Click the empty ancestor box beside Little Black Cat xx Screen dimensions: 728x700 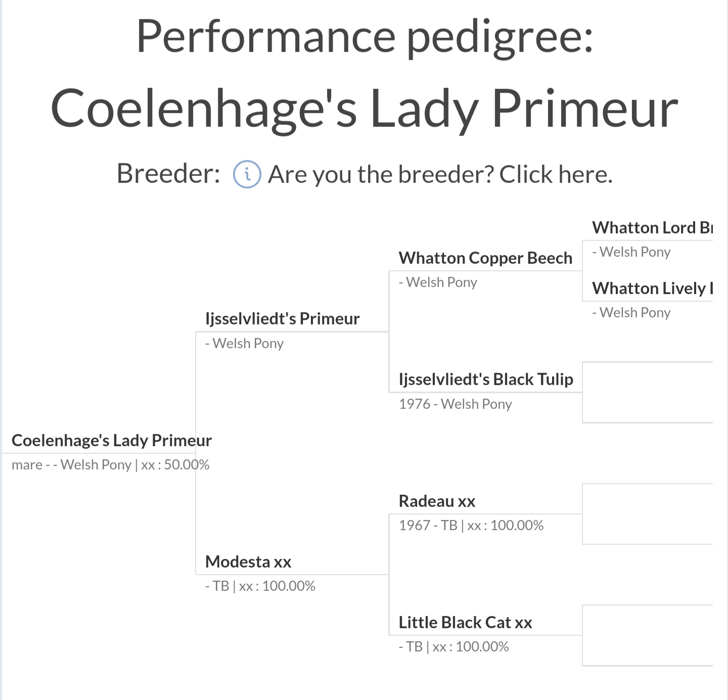point(647,635)
